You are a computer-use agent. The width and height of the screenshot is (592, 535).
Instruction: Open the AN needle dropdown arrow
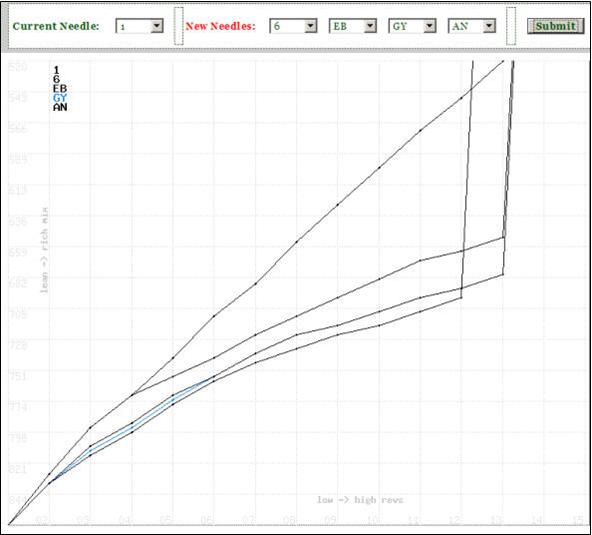coord(489,26)
